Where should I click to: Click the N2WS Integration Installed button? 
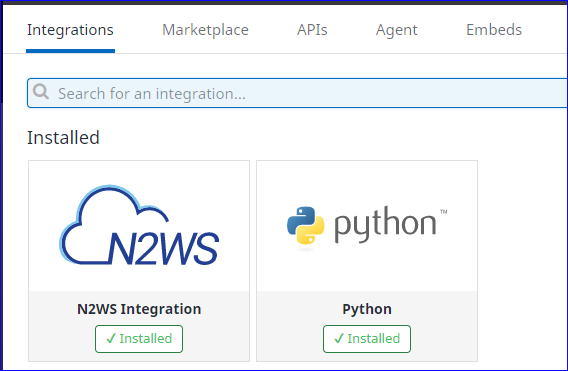tap(139, 339)
